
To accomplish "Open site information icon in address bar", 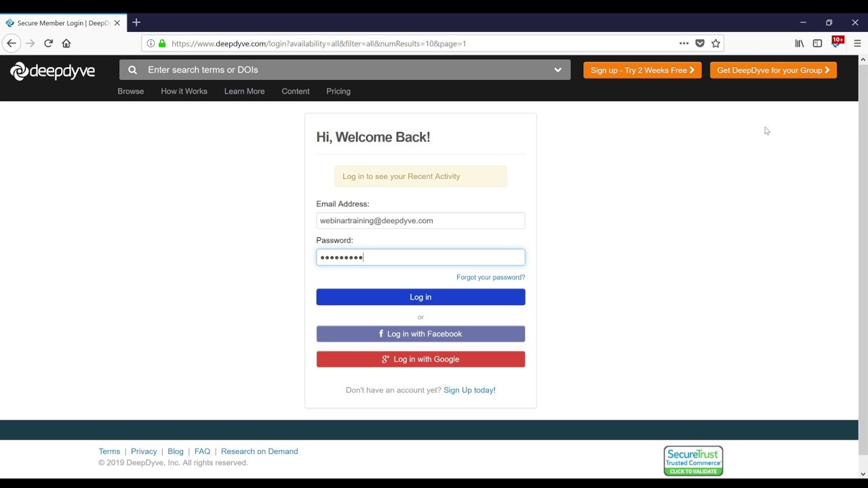I will 151,43.
